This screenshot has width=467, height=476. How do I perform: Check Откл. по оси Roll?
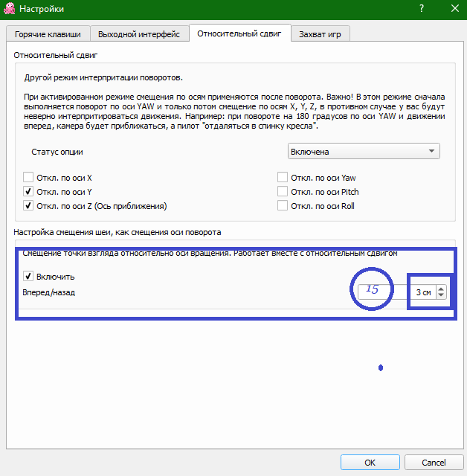(x=282, y=205)
